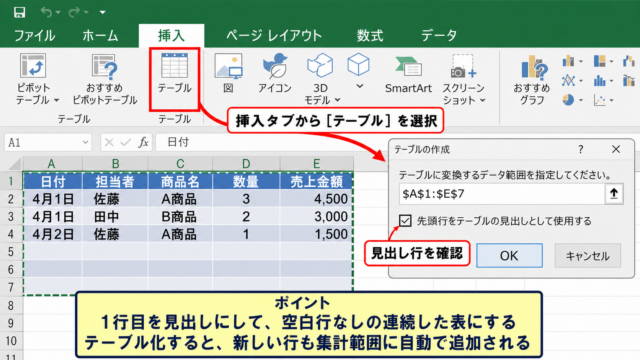Image resolution: width=640 pixels, height=360 pixels.
Task: Click the Undo arrow icon
Action: [46, 12]
